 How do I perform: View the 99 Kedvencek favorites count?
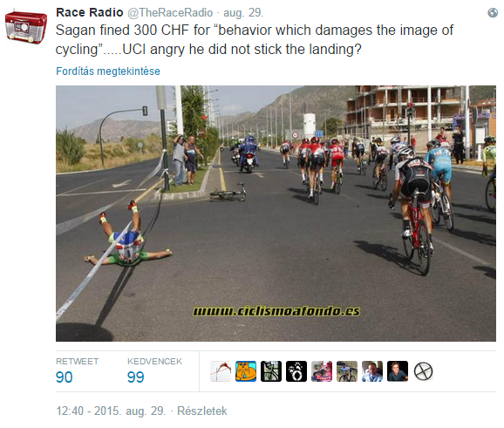click(135, 377)
